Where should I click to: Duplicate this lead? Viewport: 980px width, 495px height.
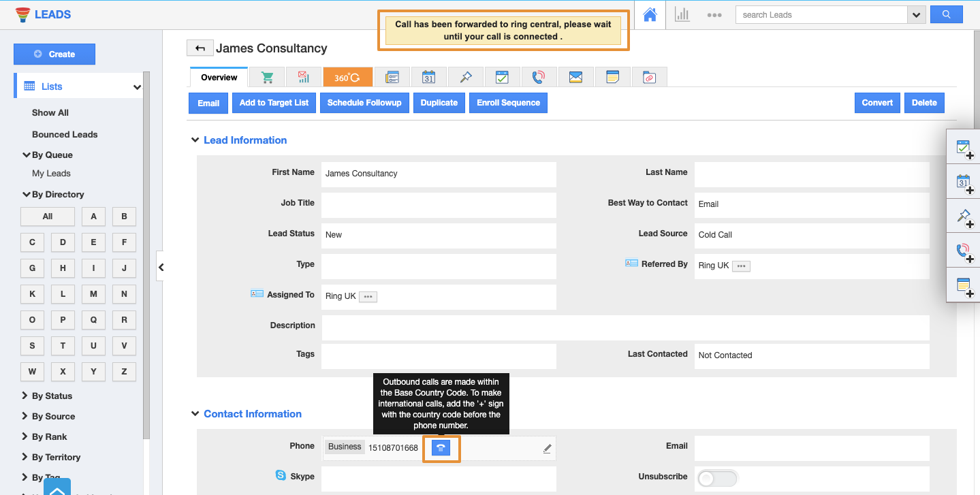[x=439, y=103]
